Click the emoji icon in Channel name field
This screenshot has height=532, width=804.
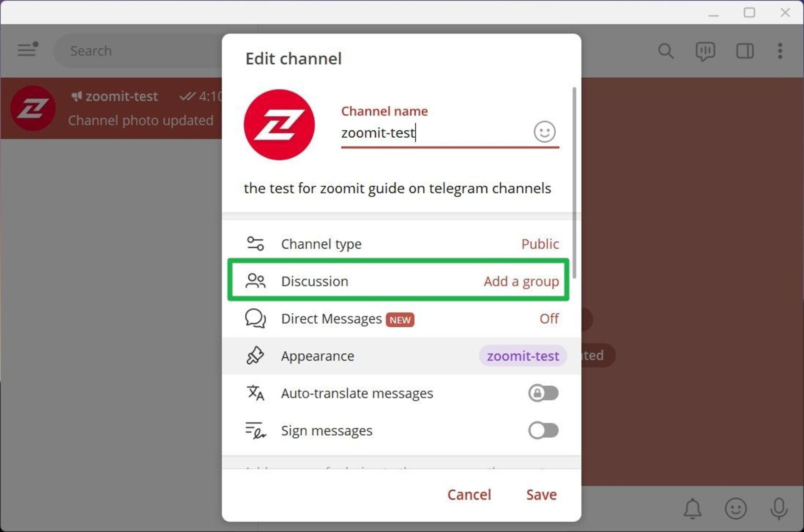tap(544, 132)
